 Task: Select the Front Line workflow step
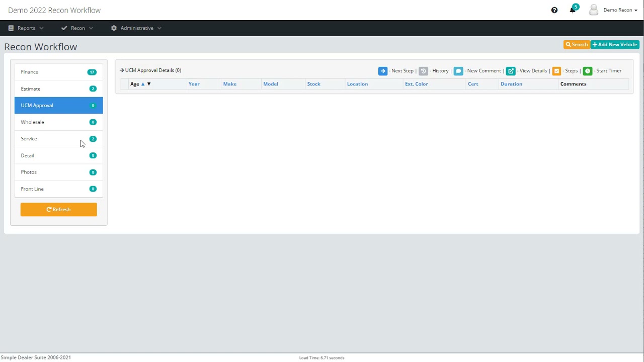[59, 189]
